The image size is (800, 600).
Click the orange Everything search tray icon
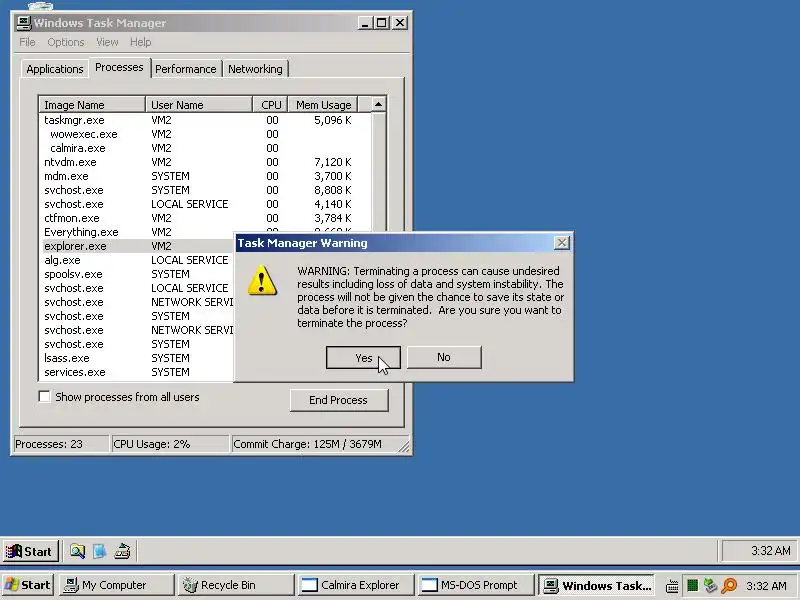coord(730,586)
